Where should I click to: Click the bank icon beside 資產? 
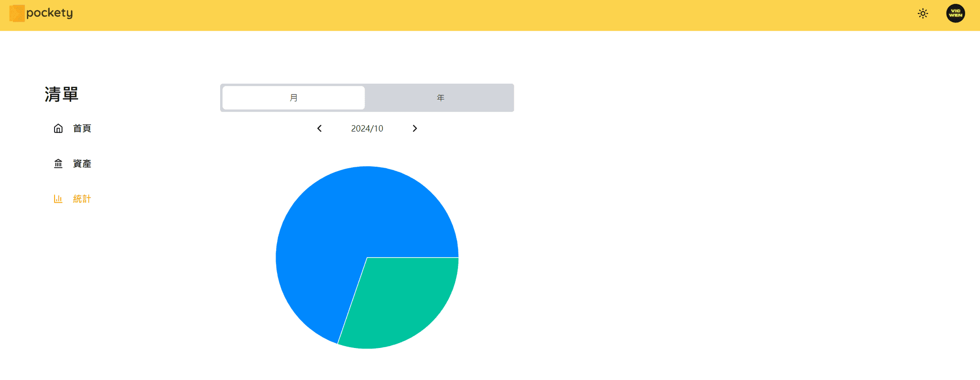click(x=58, y=163)
